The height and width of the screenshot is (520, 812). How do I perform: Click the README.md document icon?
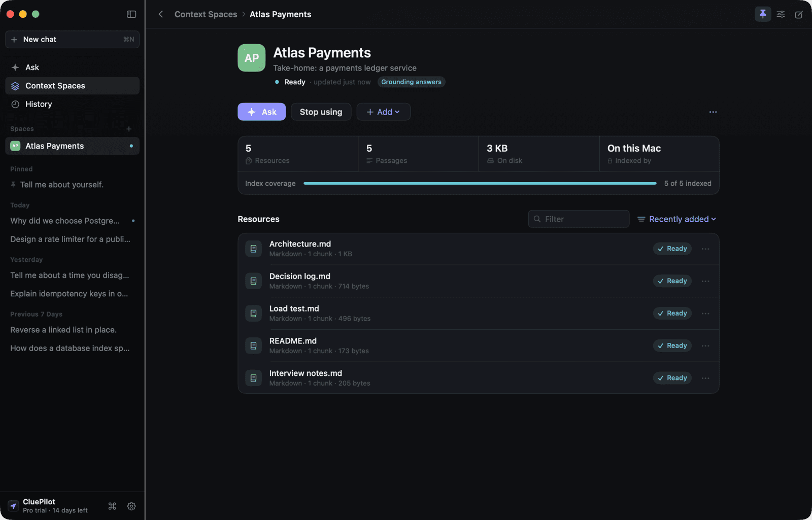click(x=253, y=346)
